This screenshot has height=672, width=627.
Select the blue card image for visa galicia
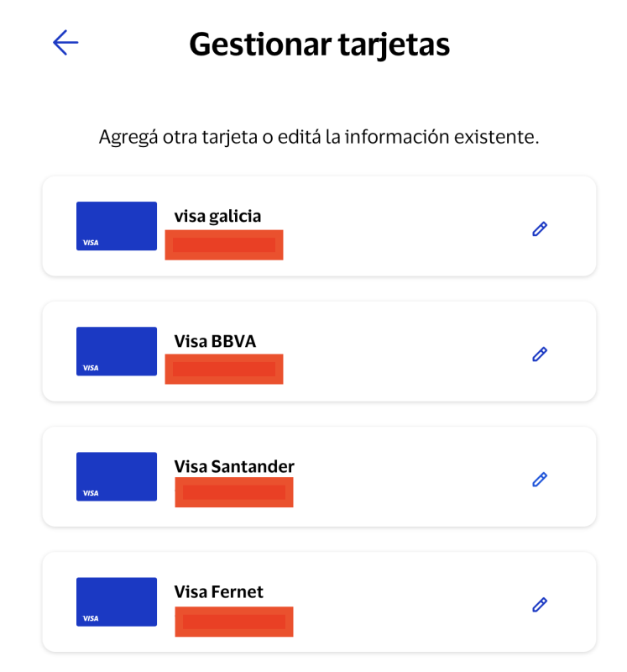tap(117, 225)
